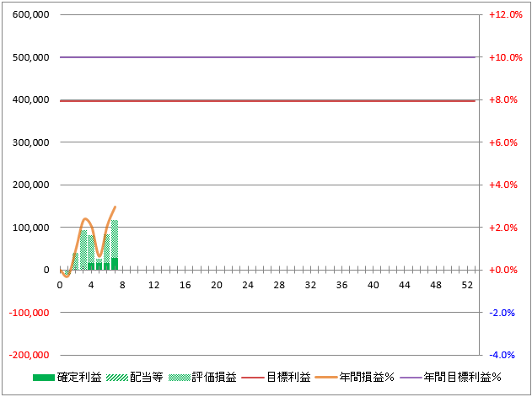Screen dimensions: 532x397
Task: Click the green 確定利益 legend swatch
Action: click(43, 378)
